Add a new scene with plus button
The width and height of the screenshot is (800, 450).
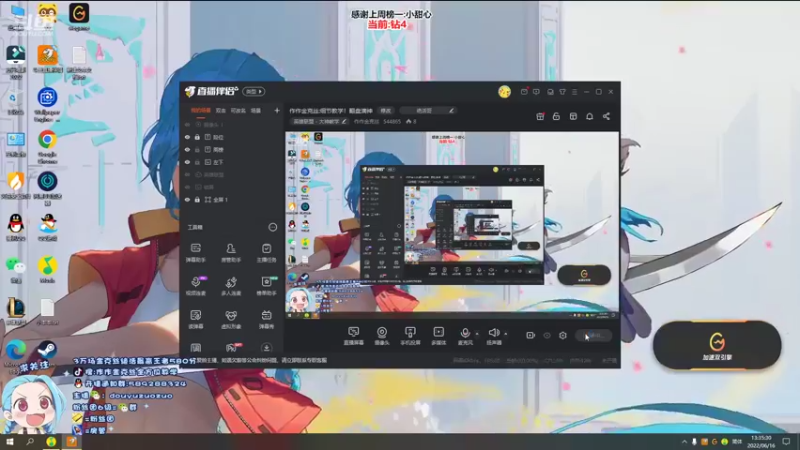pos(277,110)
